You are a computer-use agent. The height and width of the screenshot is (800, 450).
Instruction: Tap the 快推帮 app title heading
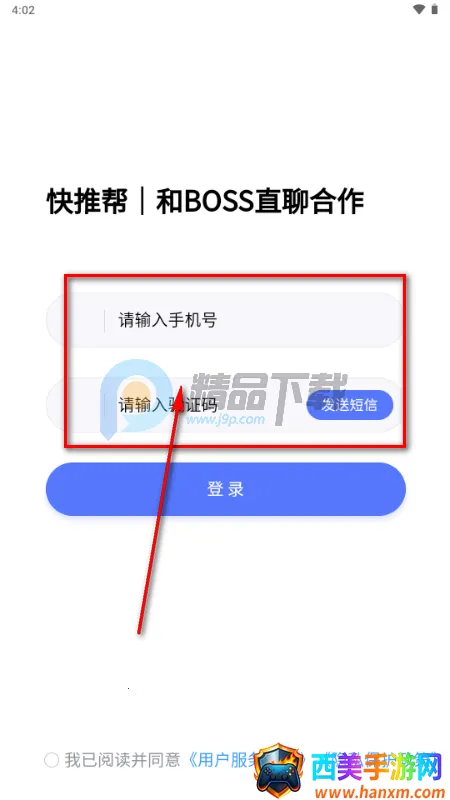(87, 202)
